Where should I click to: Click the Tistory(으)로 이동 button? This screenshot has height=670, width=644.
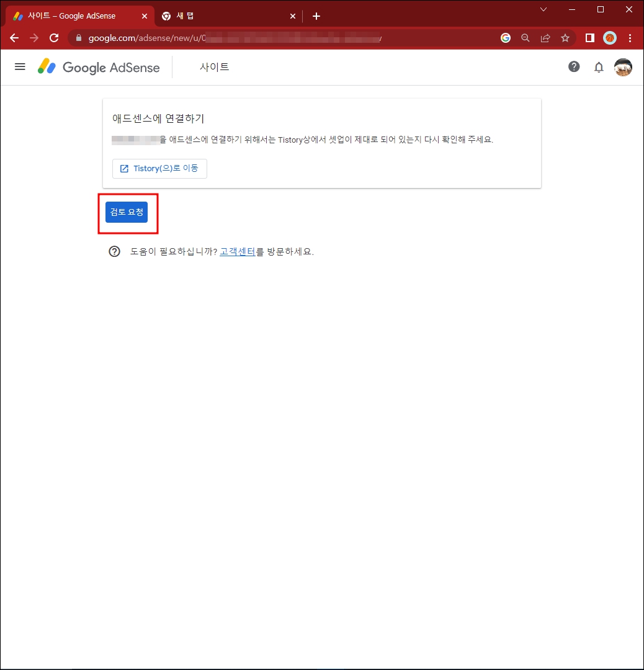pyautogui.click(x=159, y=168)
